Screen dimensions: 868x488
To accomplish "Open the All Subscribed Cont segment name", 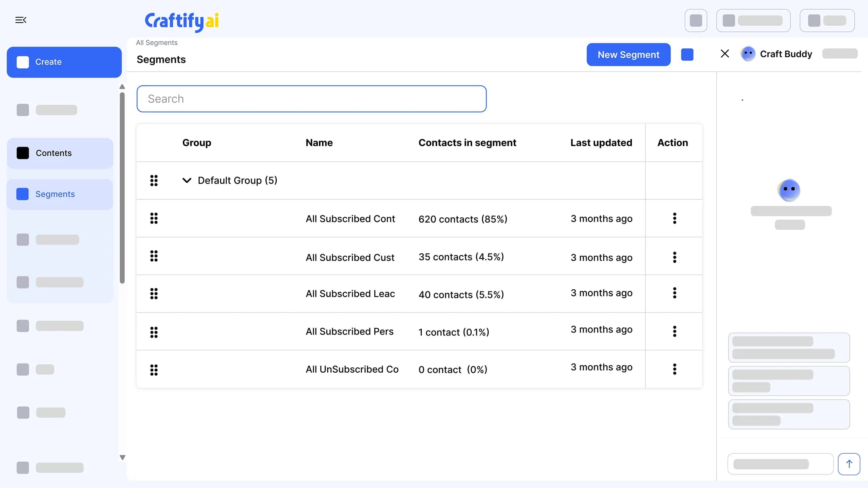I will 350,219.
